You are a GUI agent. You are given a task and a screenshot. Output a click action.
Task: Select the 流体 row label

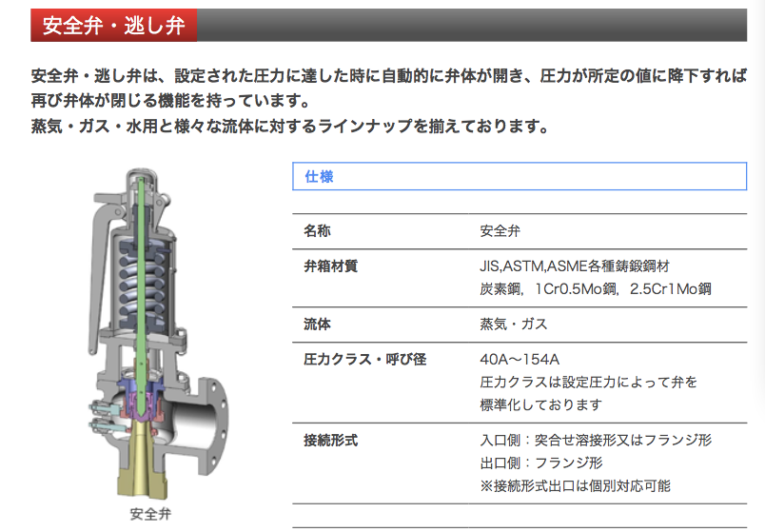(318, 325)
